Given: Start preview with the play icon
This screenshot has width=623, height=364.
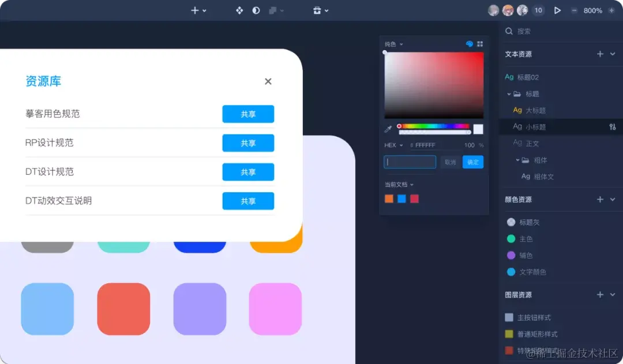Looking at the screenshot, I should pyautogui.click(x=557, y=11).
